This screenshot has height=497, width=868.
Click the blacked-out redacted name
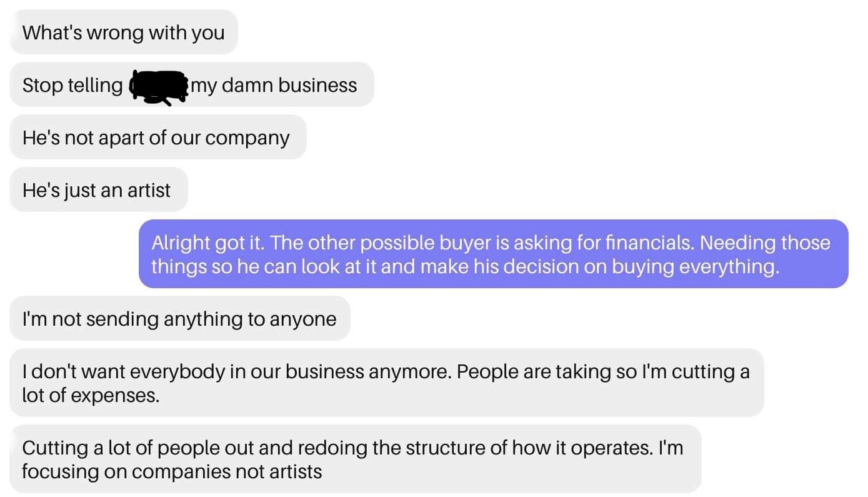click(x=159, y=88)
